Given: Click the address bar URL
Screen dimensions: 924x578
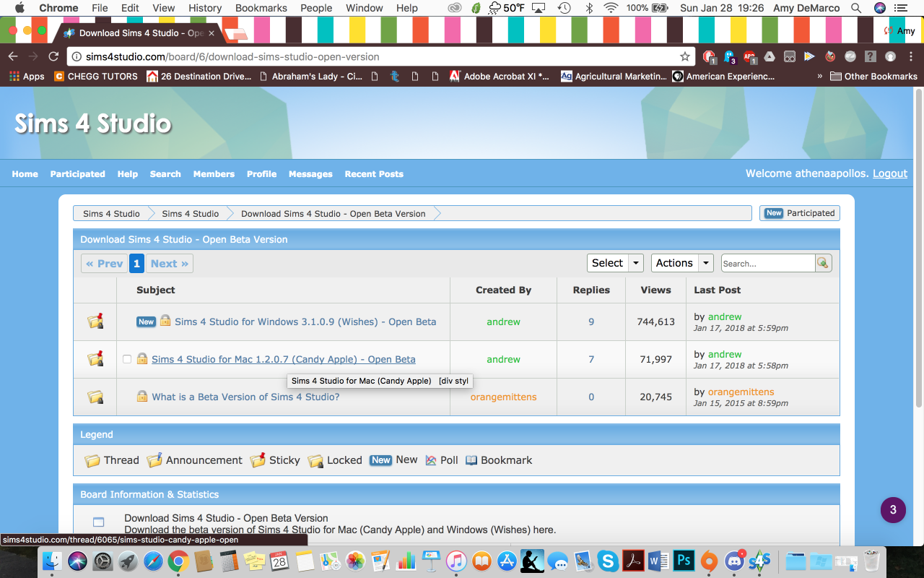Looking at the screenshot, I should click(232, 56).
